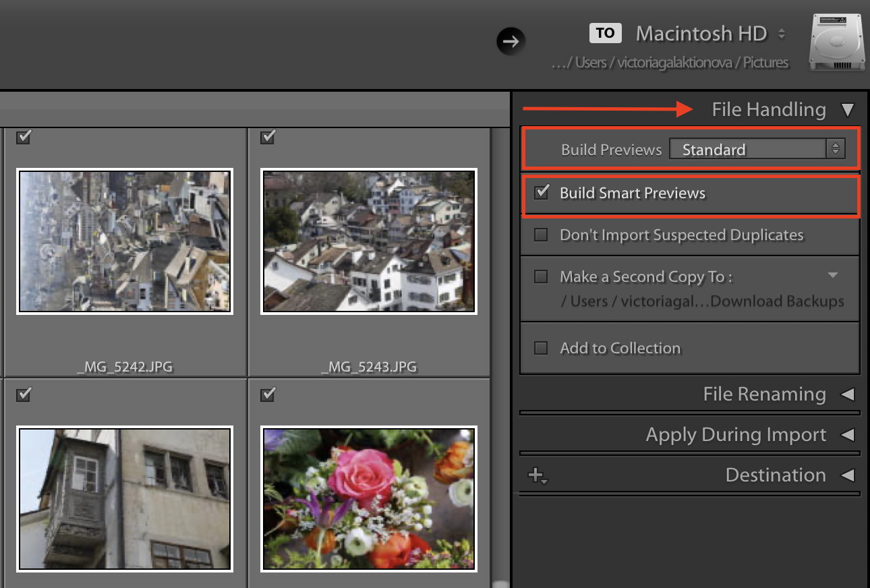Image resolution: width=870 pixels, height=588 pixels.
Task: Enable Don't Import Suspected Duplicates
Action: [542, 235]
